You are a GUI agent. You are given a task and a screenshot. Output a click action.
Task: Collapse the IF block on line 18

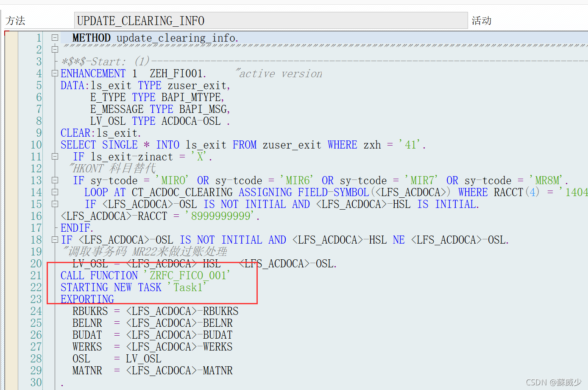tap(55, 239)
